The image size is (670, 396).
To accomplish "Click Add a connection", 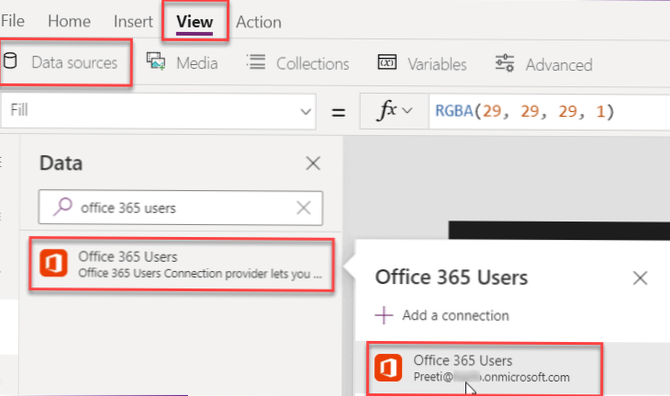I will [x=455, y=315].
